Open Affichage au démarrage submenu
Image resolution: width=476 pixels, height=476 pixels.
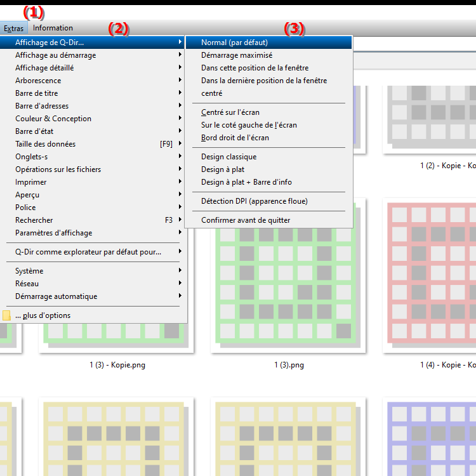(92, 55)
